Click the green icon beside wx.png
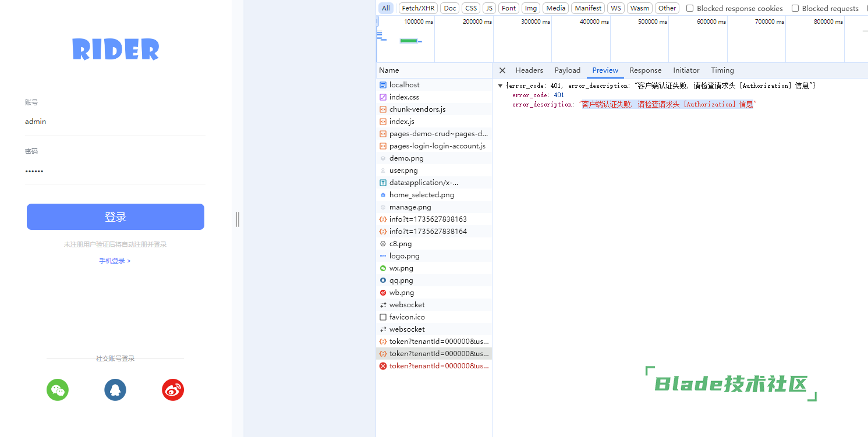 point(383,268)
